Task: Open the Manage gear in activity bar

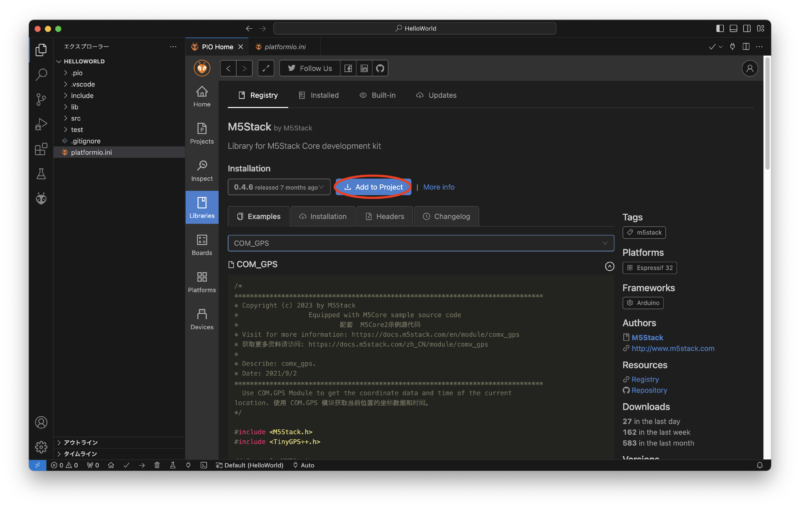Action: (x=41, y=447)
